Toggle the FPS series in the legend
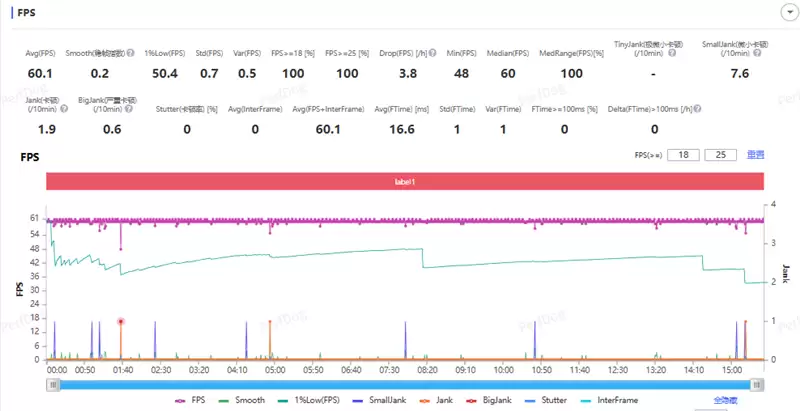The width and height of the screenshot is (800, 411). point(191,400)
